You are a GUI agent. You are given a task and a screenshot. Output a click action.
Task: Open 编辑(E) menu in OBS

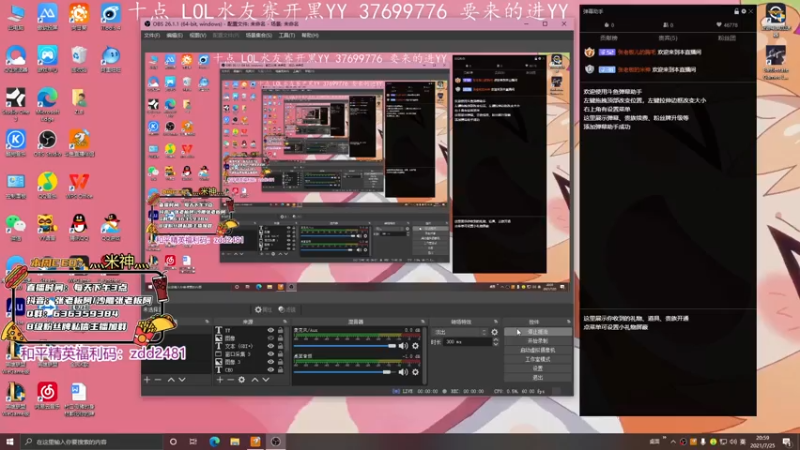tap(174, 35)
